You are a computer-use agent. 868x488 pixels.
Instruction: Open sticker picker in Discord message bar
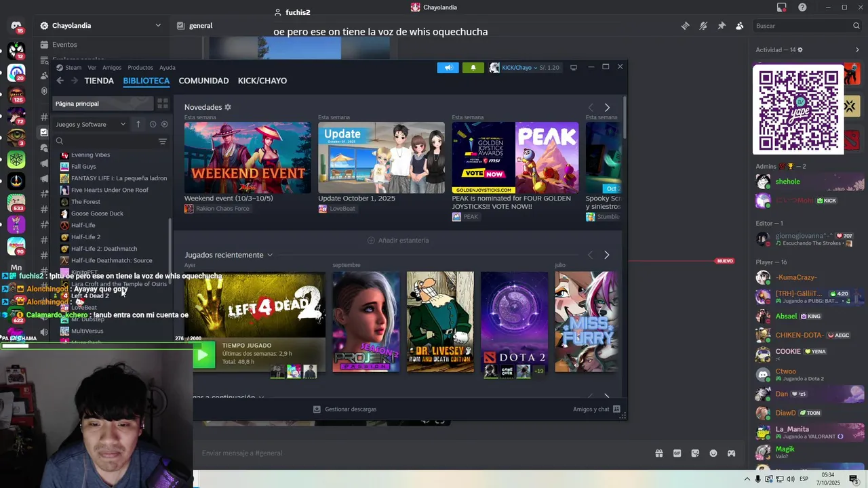coord(695,453)
